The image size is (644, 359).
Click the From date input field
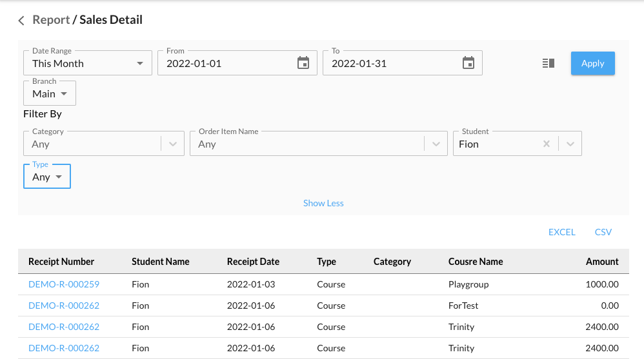[226, 63]
